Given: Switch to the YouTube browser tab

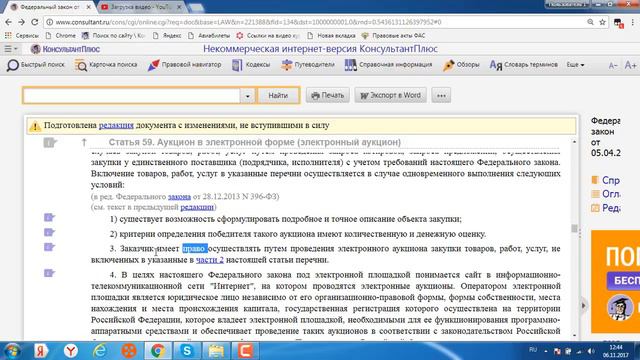Looking at the screenshot, I should [140, 7].
